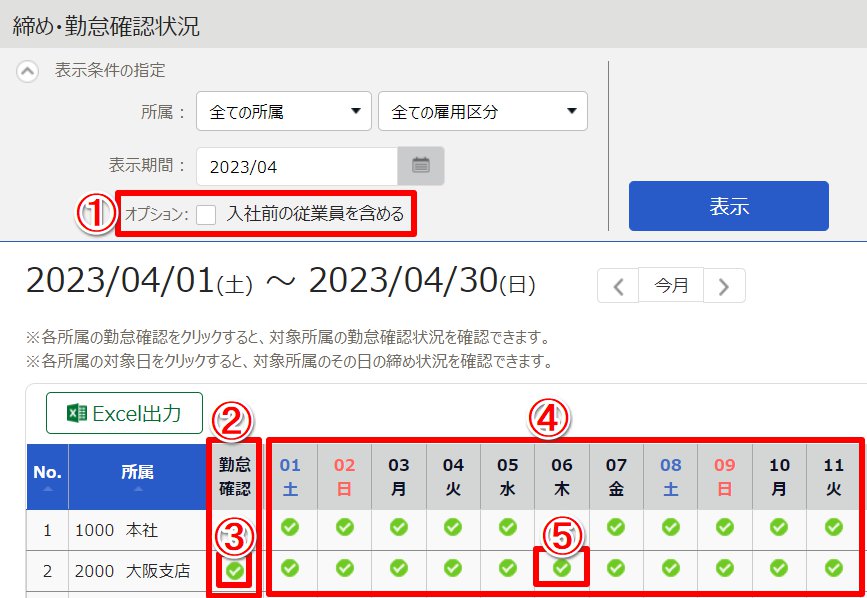Click 本社 check icon for 02 日
This screenshot has height=598, width=867.
[x=344, y=527]
